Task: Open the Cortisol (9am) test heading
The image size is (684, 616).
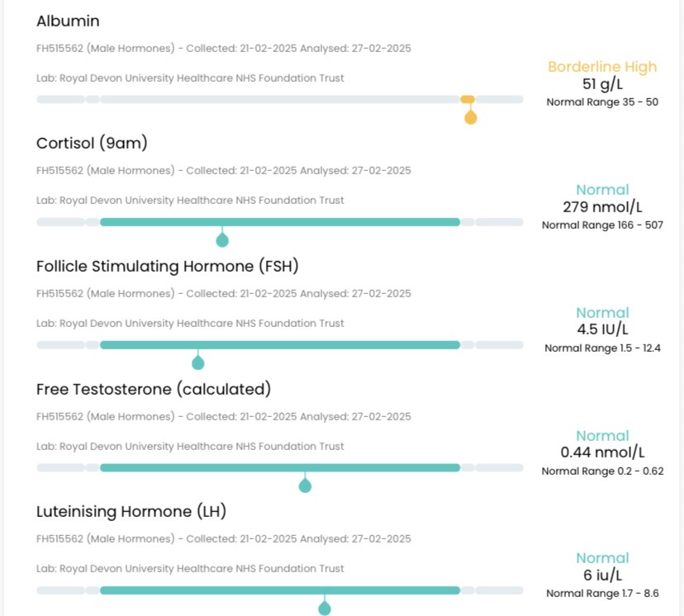Action: tap(92, 144)
